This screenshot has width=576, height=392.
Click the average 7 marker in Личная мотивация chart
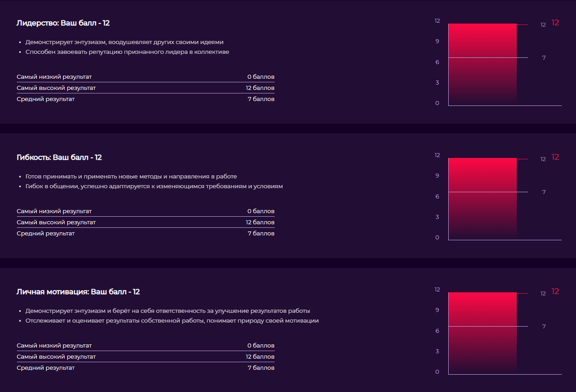(x=544, y=327)
